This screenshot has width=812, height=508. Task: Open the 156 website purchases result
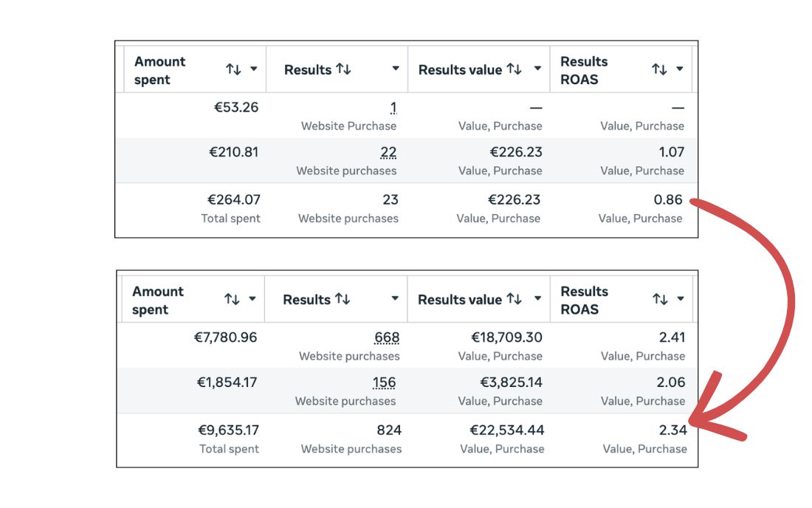pos(384,383)
